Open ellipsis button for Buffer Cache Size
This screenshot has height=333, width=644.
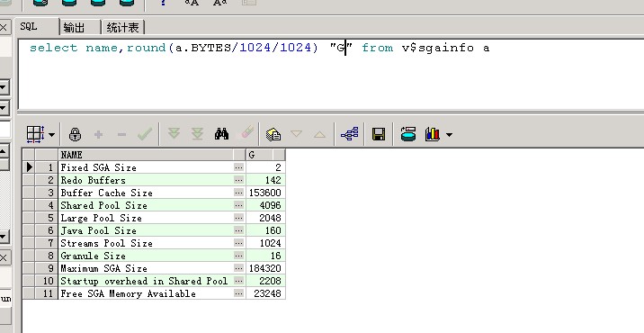[238, 193]
